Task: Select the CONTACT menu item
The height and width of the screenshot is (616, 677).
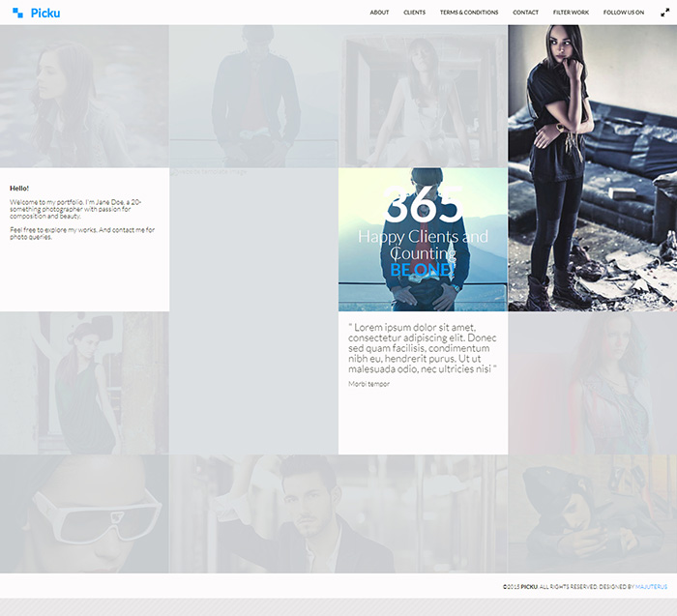Action: pyautogui.click(x=525, y=13)
